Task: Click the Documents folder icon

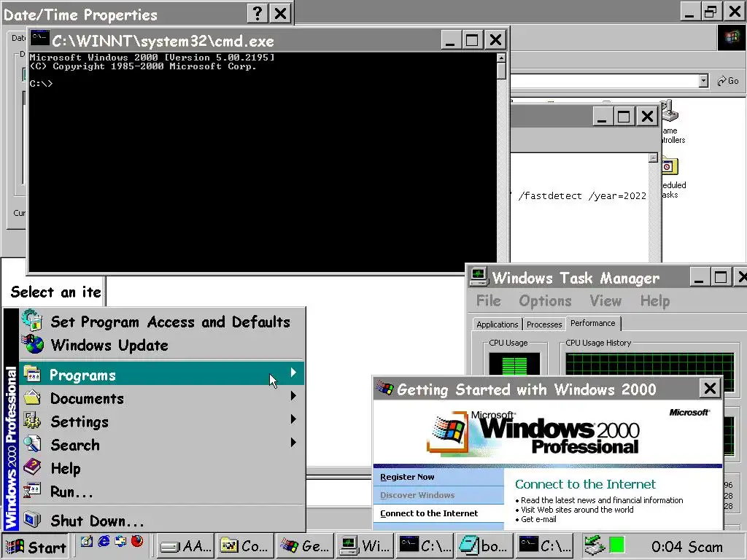Action: (x=32, y=397)
